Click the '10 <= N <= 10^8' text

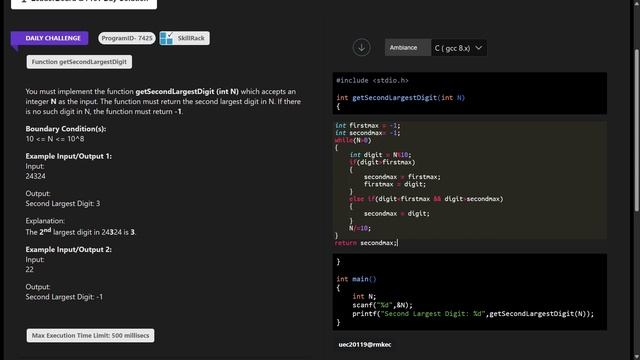55,139
